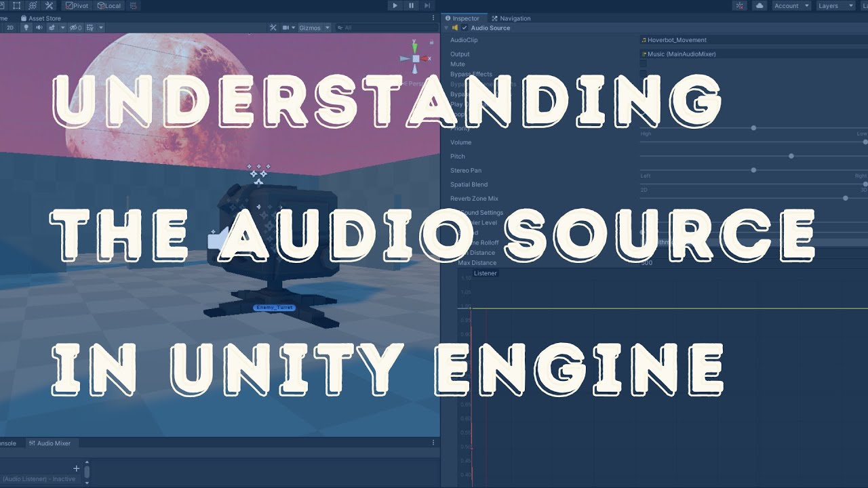This screenshot has height=488, width=868.
Task: Click the Hoverbot_Movement AudioClip field
Action: [754, 40]
